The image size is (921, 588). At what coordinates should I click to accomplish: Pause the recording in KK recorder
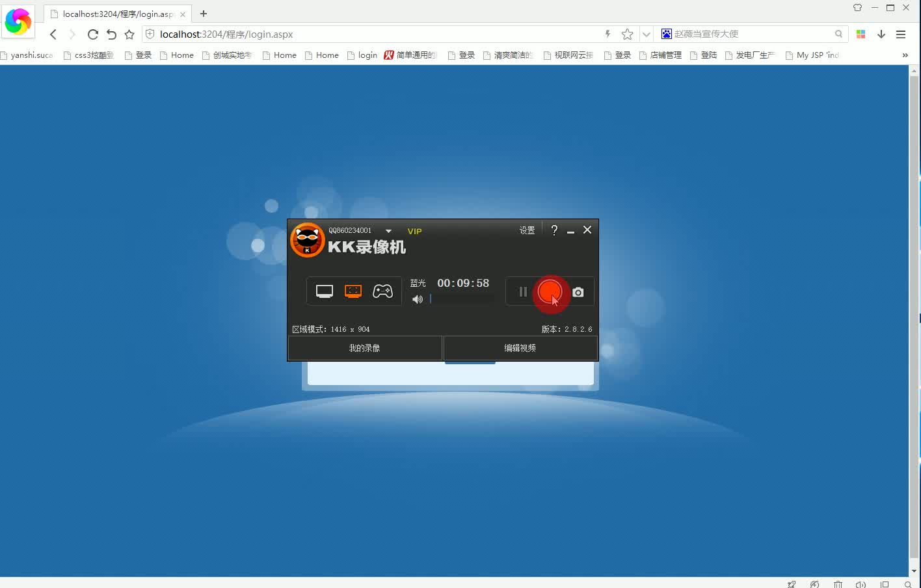point(523,292)
